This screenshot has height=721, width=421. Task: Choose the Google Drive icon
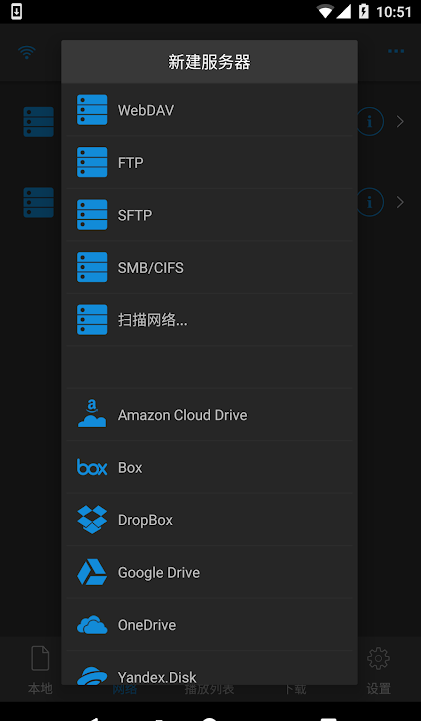92,572
